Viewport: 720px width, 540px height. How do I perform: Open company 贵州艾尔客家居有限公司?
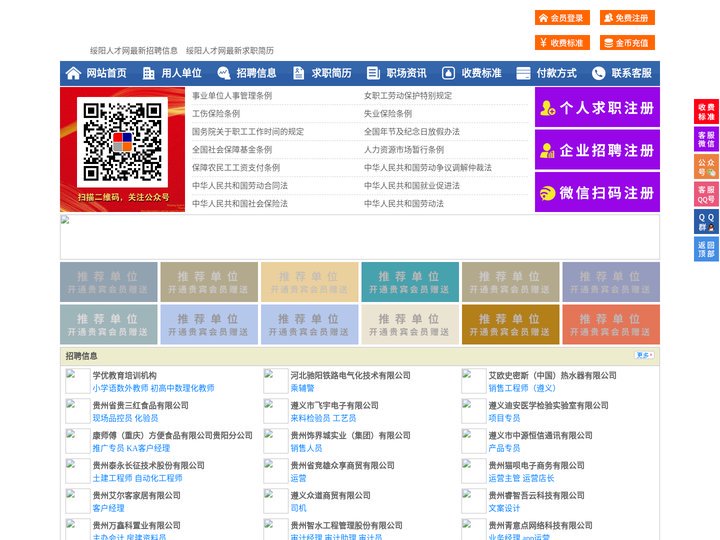(x=136, y=495)
